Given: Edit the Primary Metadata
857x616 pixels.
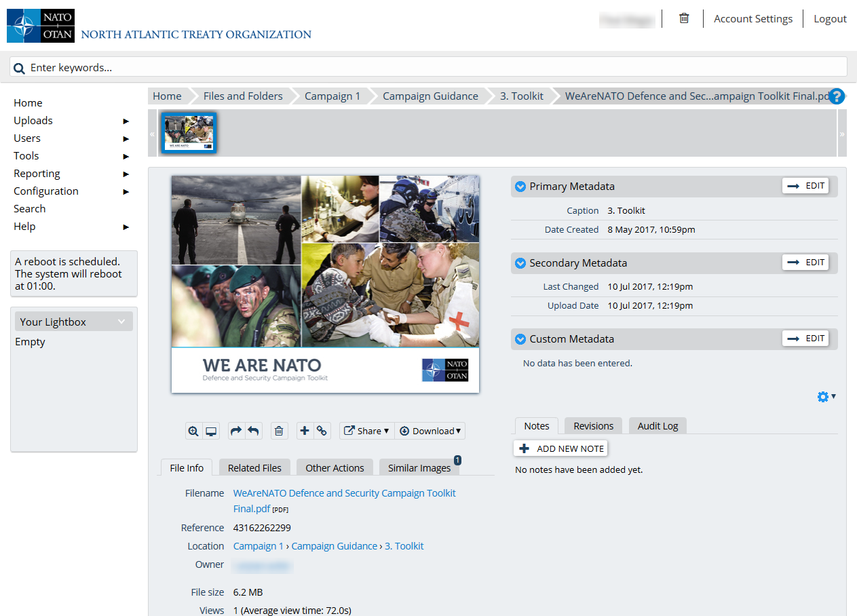Looking at the screenshot, I should (x=805, y=186).
